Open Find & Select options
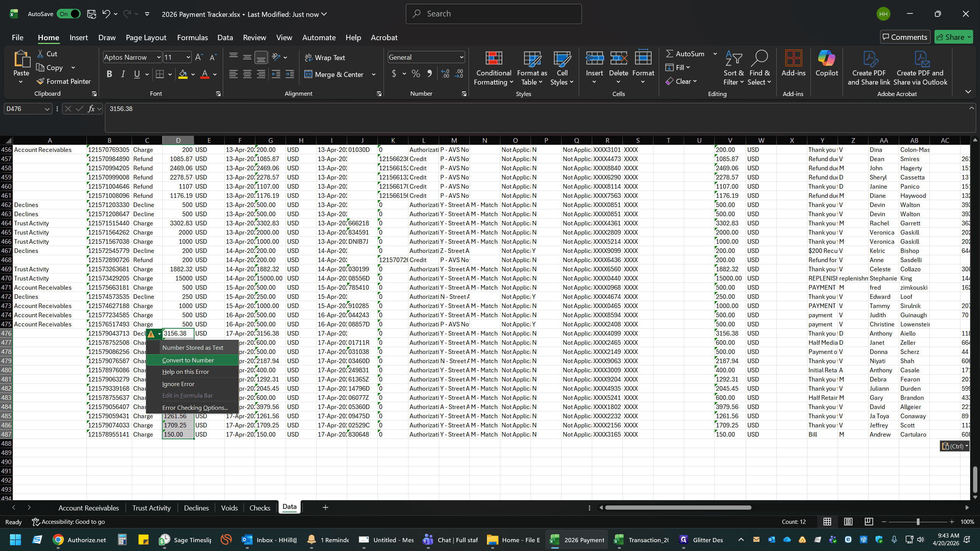 point(759,69)
